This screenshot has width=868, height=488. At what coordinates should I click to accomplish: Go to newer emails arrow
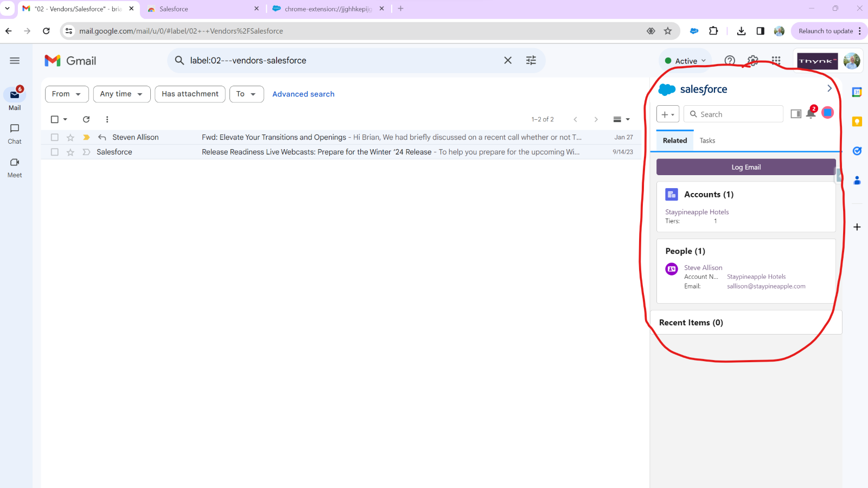[575, 119]
